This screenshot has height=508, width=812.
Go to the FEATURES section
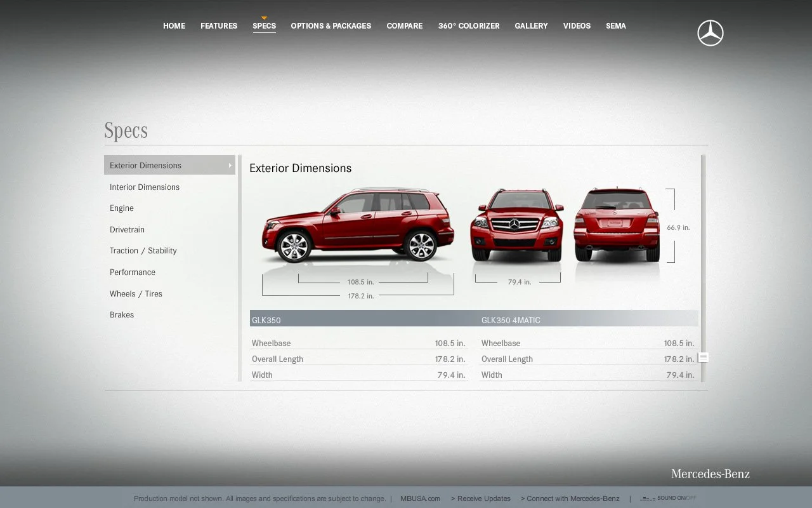219,26
